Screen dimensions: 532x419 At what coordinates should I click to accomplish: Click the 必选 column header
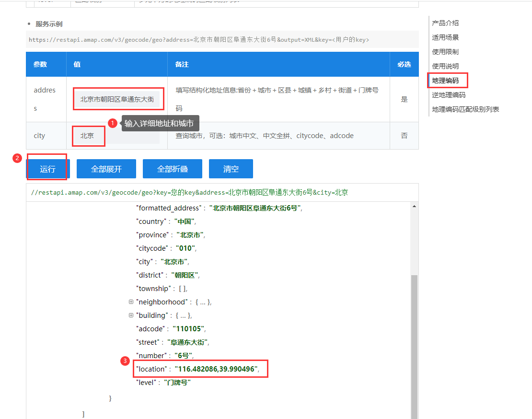click(404, 64)
